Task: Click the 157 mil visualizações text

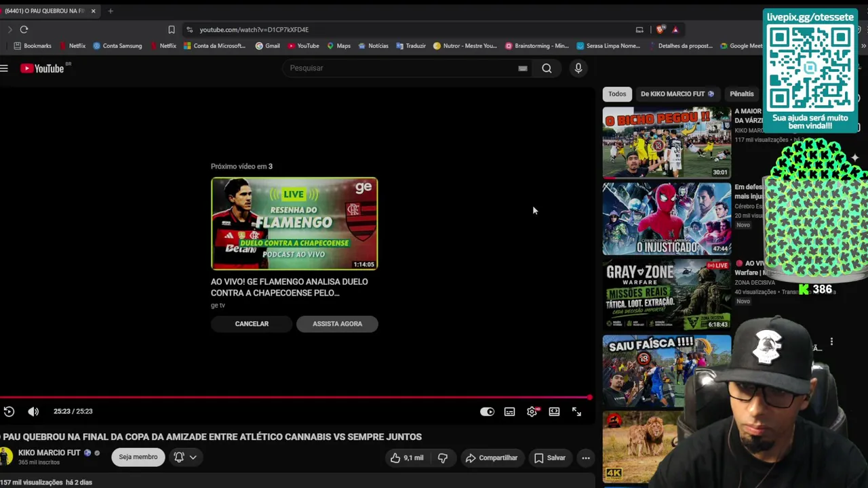Action: point(31,483)
